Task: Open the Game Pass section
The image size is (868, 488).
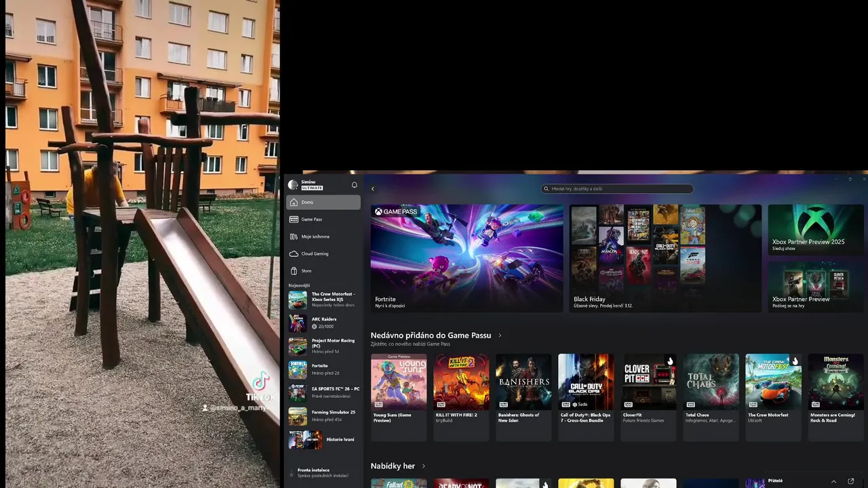Action: click(x=323, y=220)
